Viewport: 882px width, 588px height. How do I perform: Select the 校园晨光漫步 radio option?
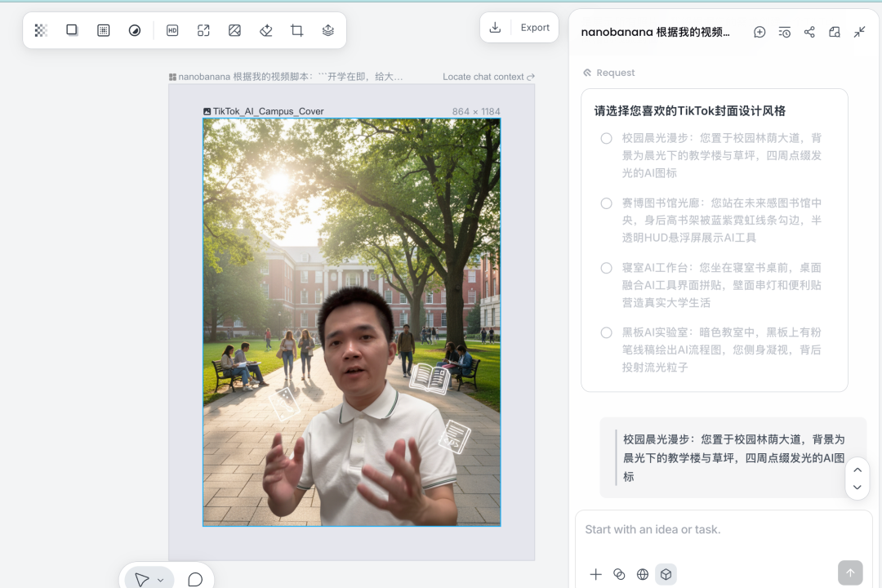click(606, 138)
